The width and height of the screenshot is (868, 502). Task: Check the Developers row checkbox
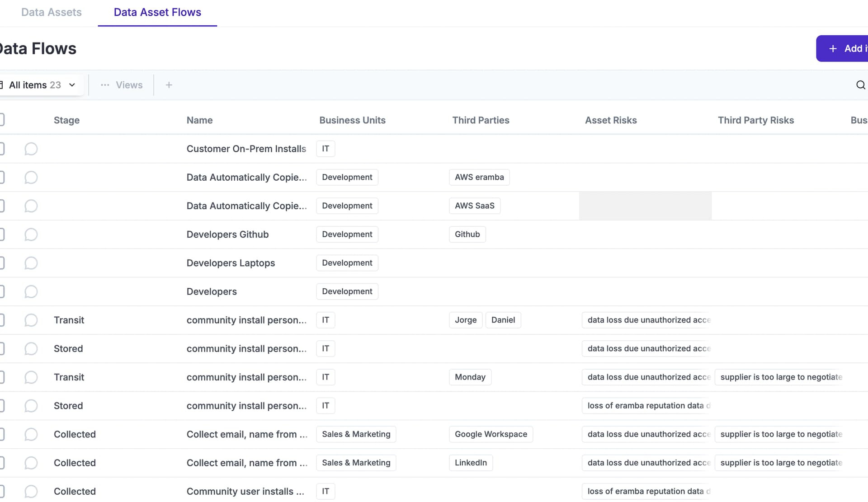[1, 291]
